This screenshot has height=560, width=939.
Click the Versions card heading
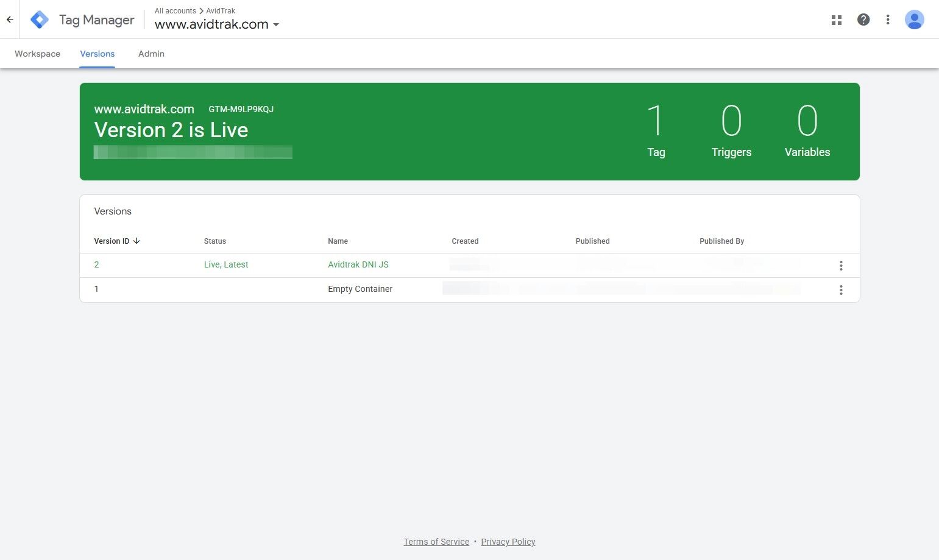(113, 211)
